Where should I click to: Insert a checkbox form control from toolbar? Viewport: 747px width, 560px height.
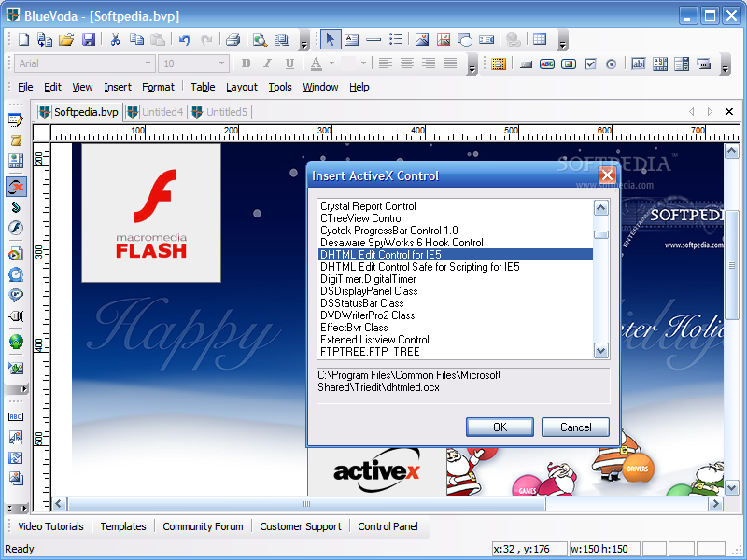click(x=590, y=63)
